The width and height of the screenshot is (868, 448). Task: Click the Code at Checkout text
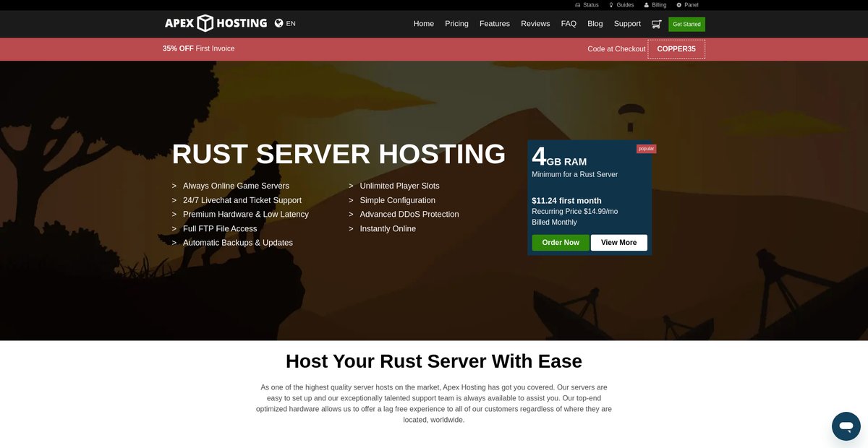(616, 49)
